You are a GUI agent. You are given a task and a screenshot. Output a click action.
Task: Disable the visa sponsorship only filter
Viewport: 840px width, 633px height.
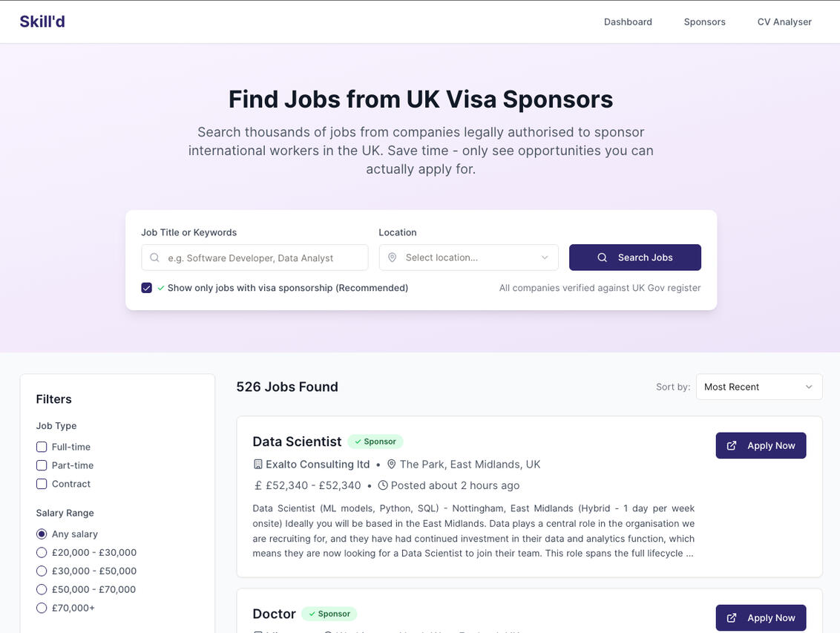146,286
